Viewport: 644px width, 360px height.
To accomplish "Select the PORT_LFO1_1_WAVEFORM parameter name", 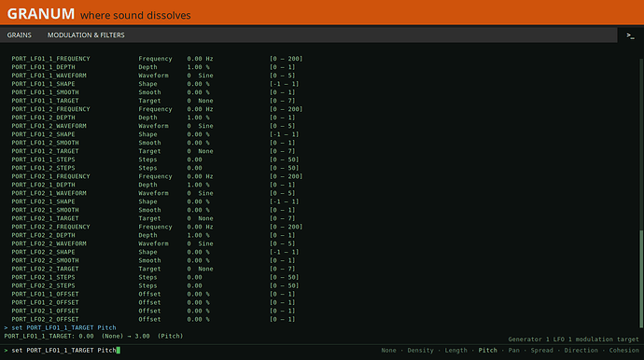I will click(49, 76).
